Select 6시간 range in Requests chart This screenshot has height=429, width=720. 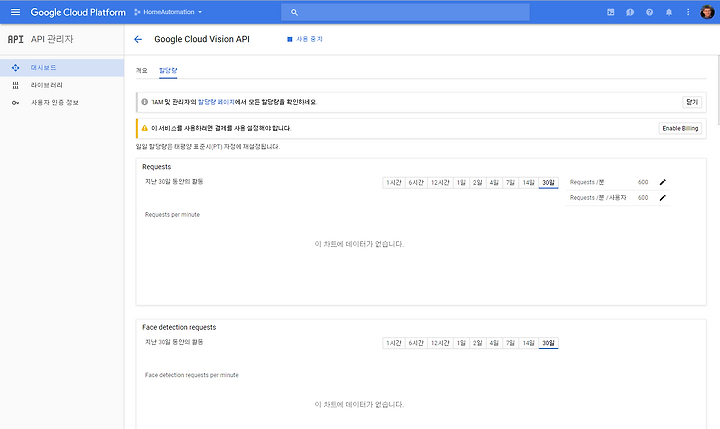tap(416, 183)
